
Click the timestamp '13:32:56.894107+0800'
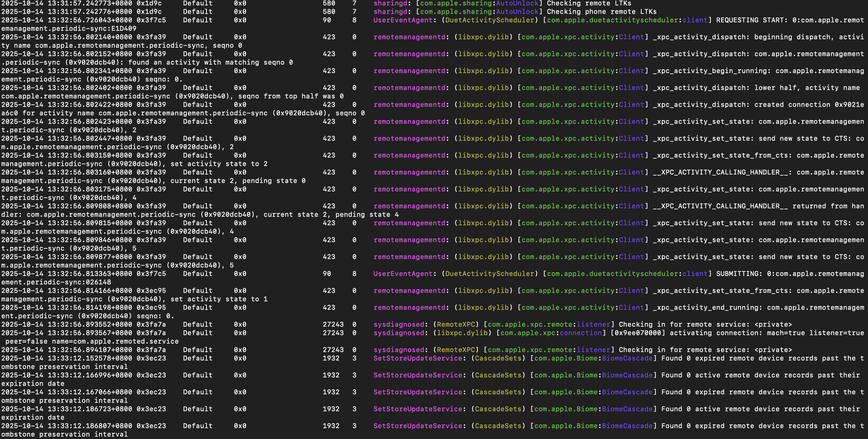90,350
